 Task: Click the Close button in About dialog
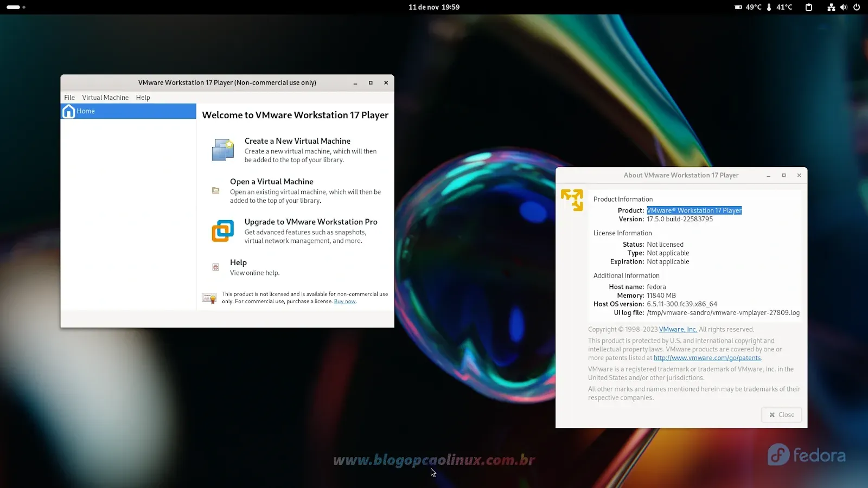(782, 415)
